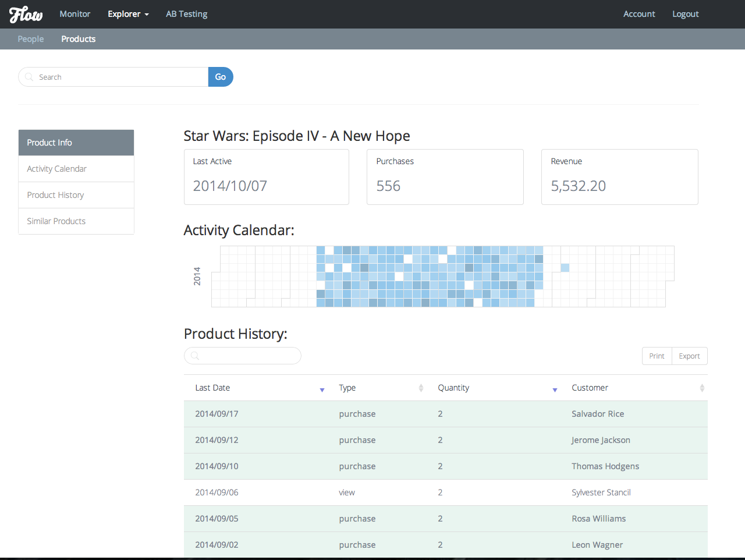Open Account settings
Viewport: 745px width, 560px height.
click(x=639, y=14)
